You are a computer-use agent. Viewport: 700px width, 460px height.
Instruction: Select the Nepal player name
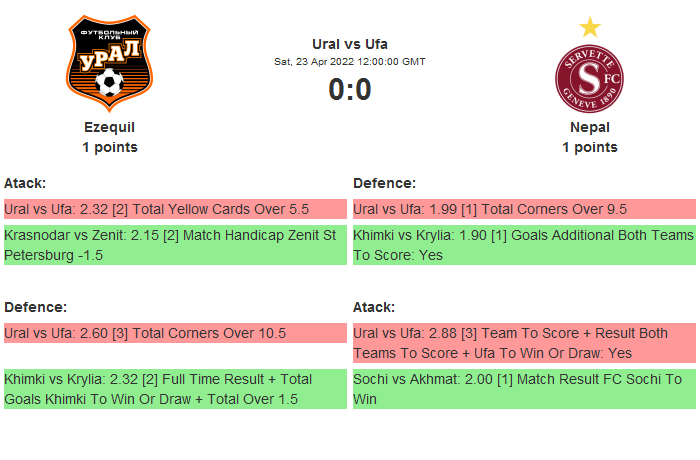point(590,127)
